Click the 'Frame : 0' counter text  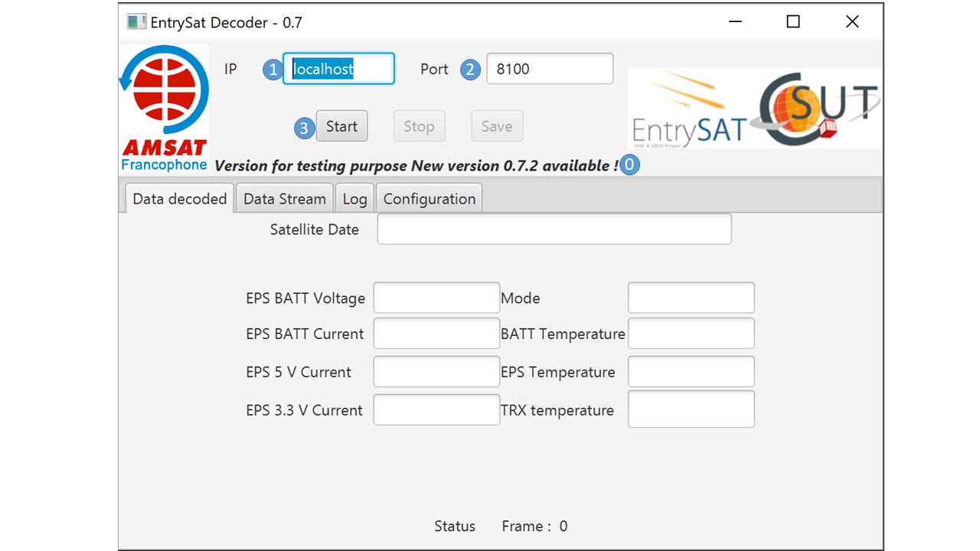[534, 527]
